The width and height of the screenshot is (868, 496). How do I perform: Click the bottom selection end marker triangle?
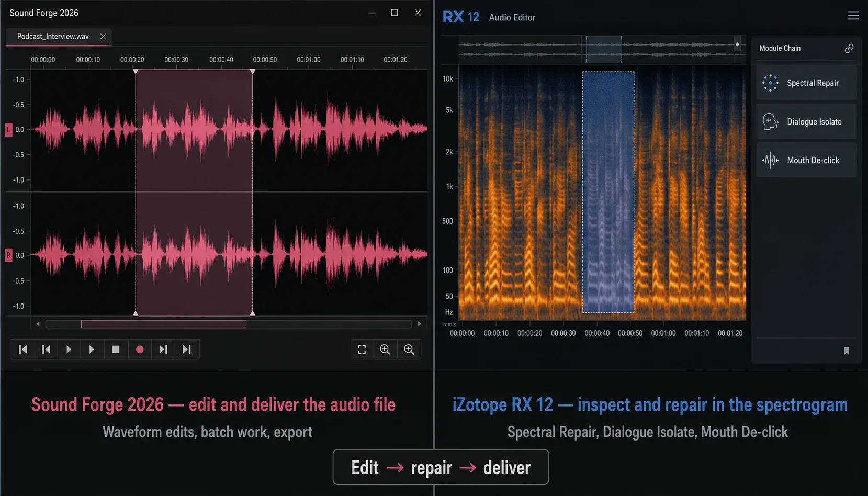tap(253, 313)
